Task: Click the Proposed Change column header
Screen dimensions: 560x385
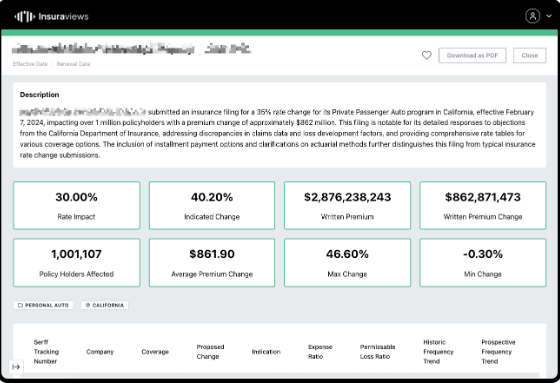Action: [x=210, y=352]
